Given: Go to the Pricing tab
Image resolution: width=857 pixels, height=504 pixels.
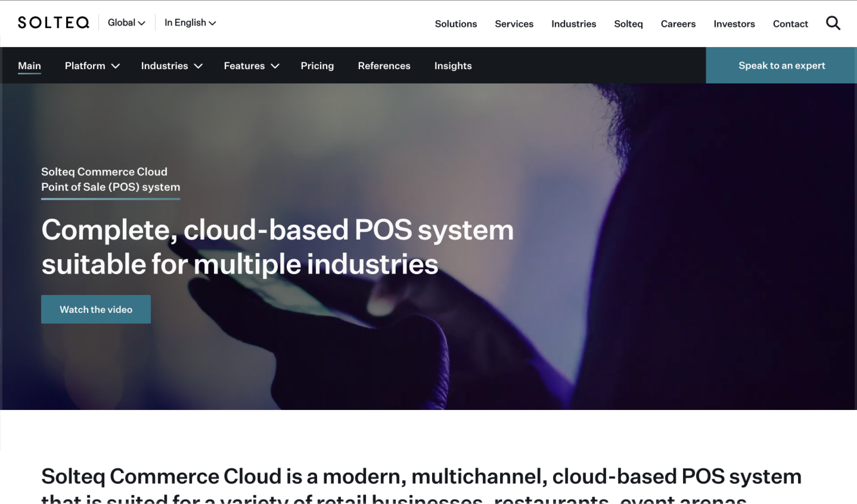Looking at the screenshot, I should (x=317, y=66).
